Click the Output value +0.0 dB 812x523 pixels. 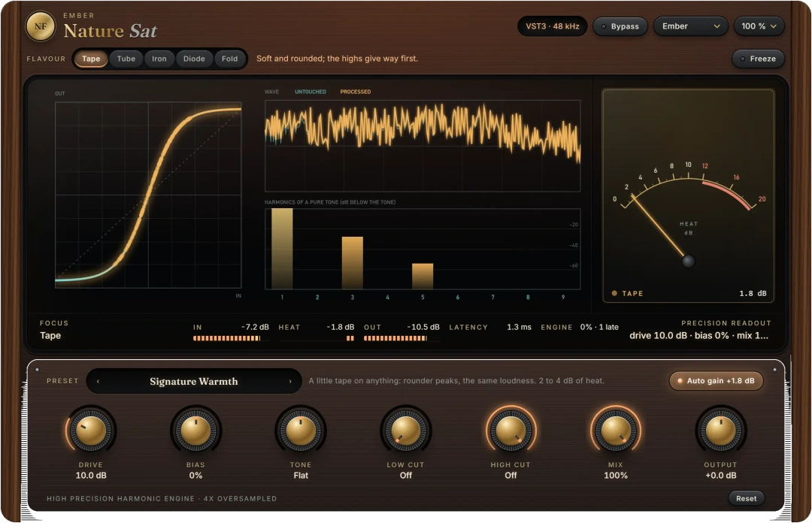(720, 476)
